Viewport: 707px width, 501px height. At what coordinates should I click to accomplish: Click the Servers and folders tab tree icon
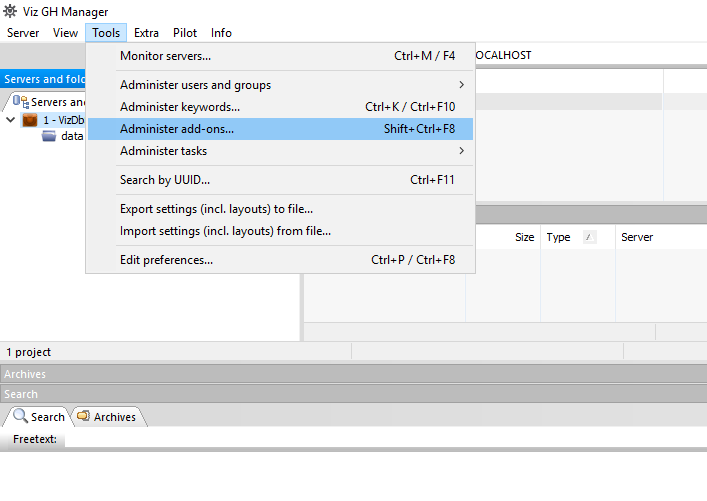[20, 102]
